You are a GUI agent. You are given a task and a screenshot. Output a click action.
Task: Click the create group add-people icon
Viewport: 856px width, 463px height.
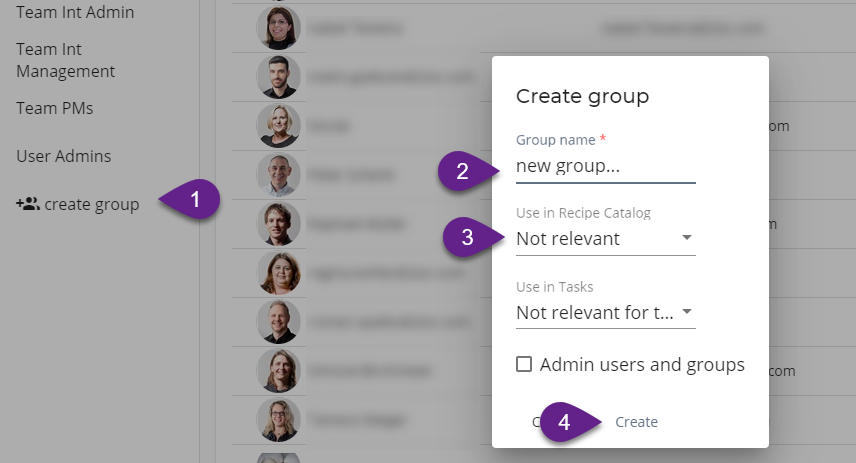[28, 204]
